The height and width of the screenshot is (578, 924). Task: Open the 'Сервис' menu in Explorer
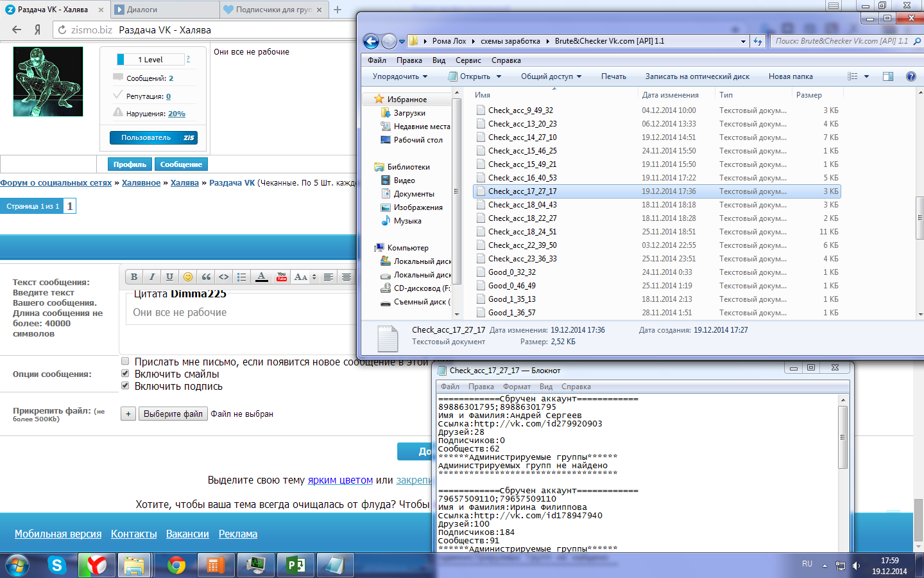(468, 60)
